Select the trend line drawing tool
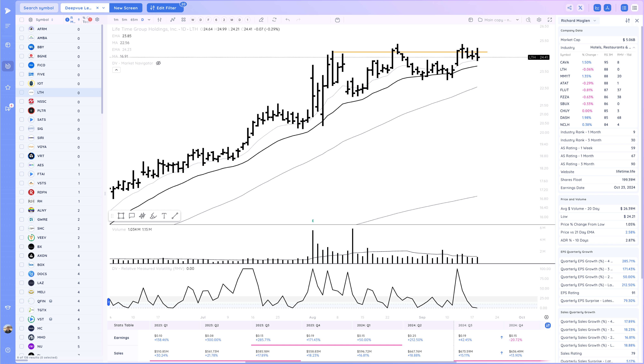Screen dimensions: 644x364 (175, 216)
